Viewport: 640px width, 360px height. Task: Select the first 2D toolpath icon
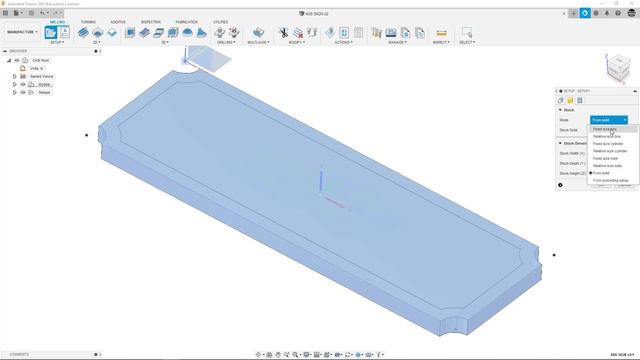(83, 32)
